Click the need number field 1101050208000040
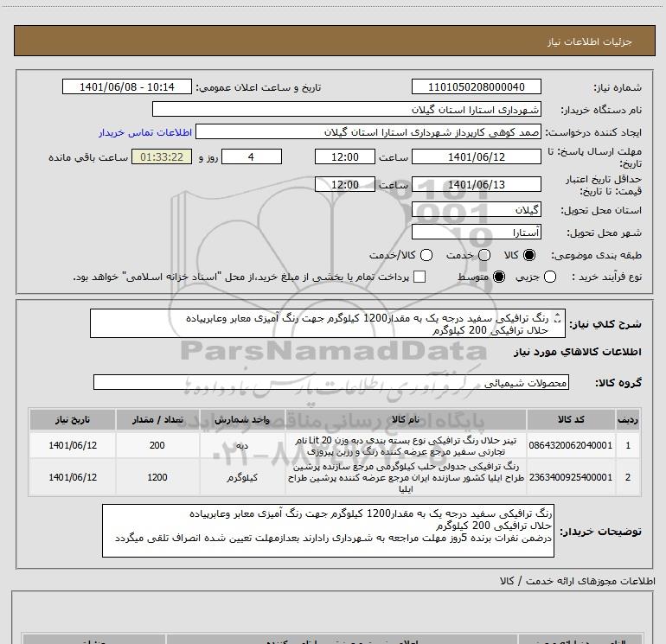Screen dimensions: 666x644 click(476, 86)
